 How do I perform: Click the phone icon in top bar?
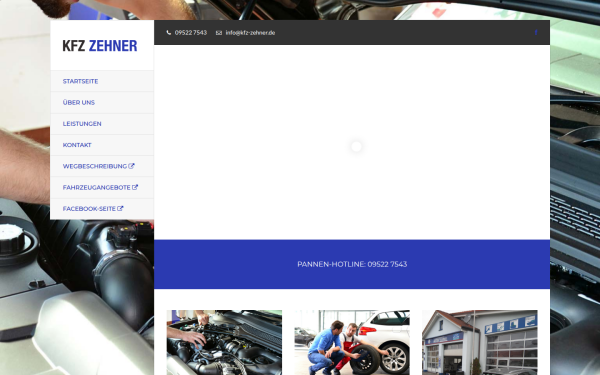pos(169,33)
